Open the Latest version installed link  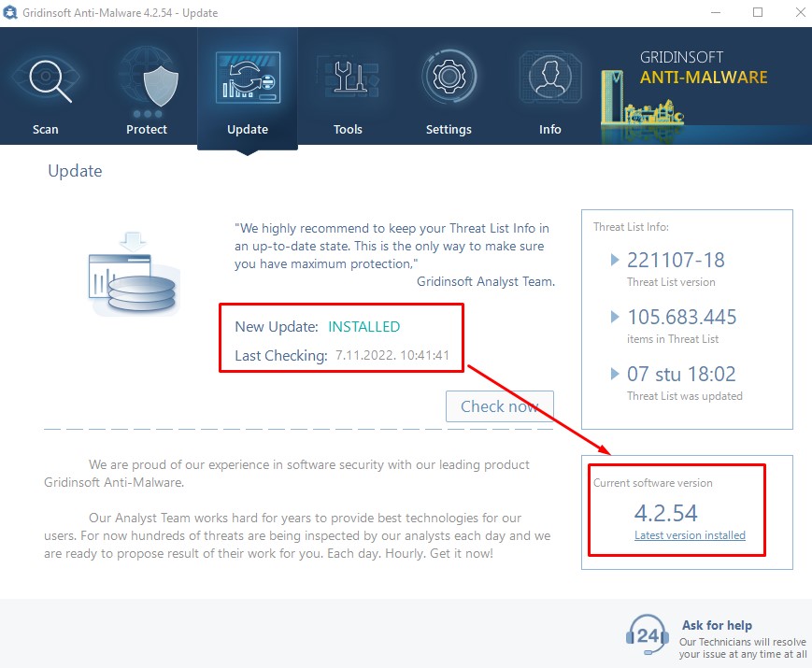pyautogui.click(x=690, y=535)
